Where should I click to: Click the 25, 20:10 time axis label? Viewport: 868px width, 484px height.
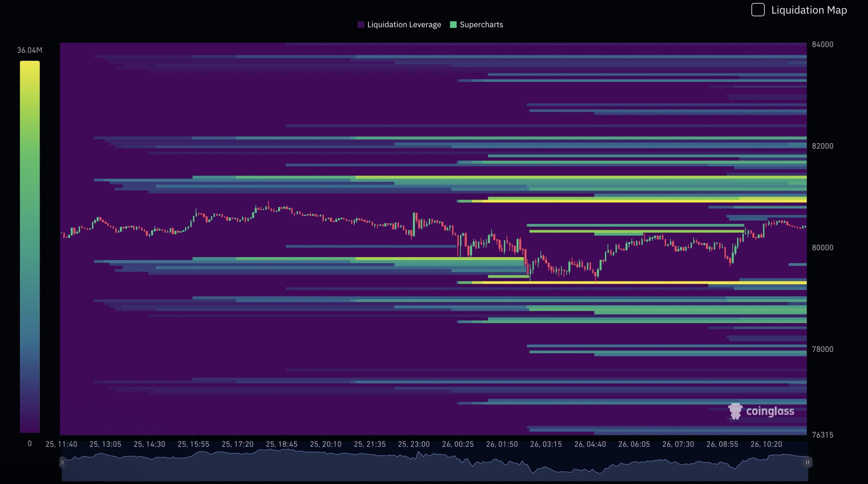pos(326,444)
